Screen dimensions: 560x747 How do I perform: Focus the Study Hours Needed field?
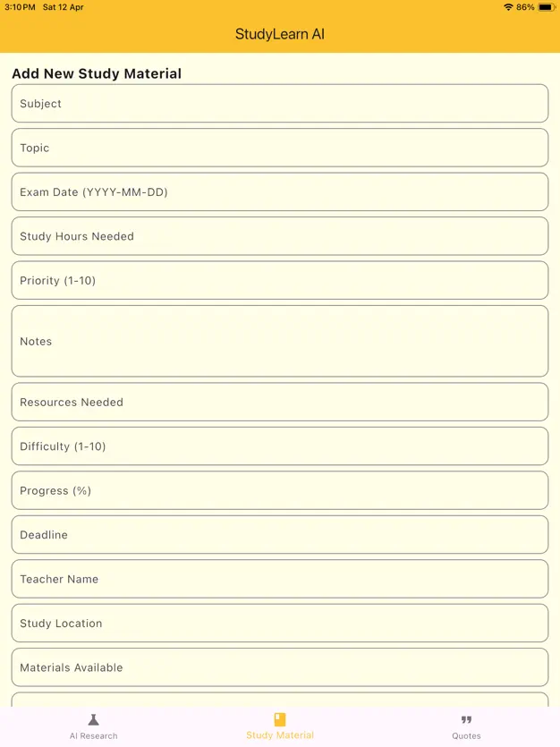coord(280,236)
